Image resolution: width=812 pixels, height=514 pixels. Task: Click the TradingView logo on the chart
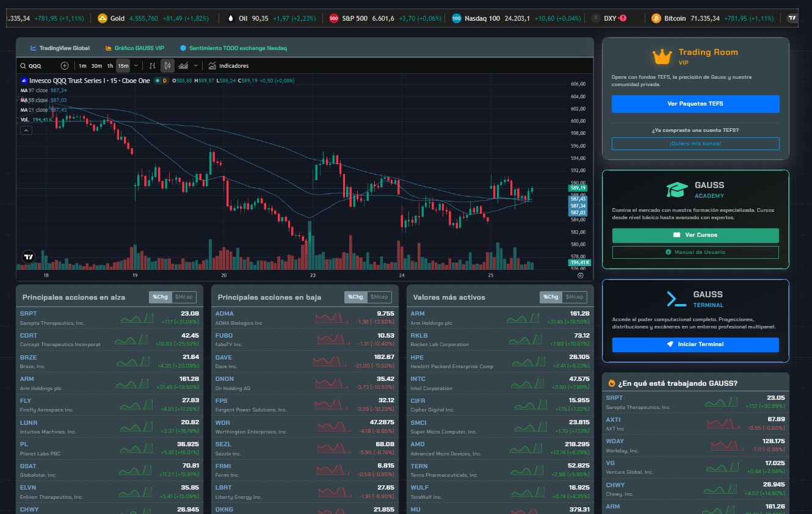click(x=28, y=257)
